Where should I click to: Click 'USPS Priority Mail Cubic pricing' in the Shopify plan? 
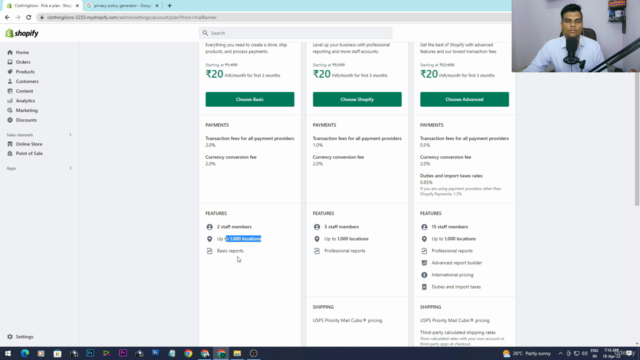pyautogui.click(x=347, y=320)
